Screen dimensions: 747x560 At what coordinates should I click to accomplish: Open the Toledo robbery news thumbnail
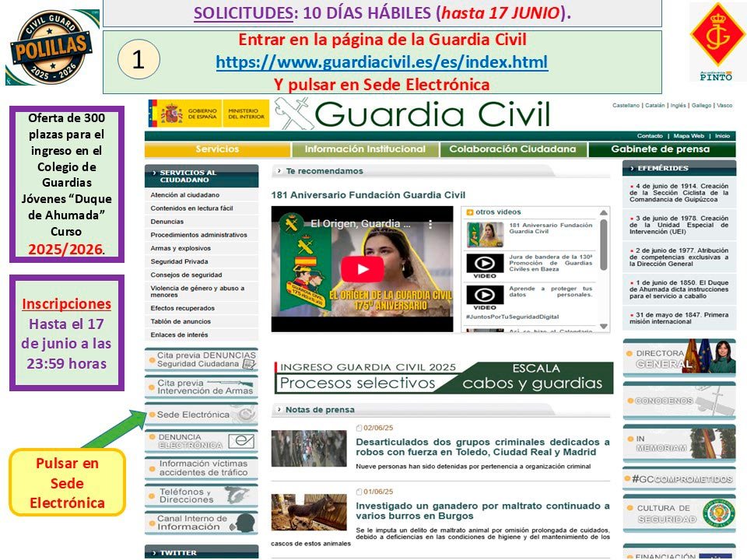pos(309,448)
